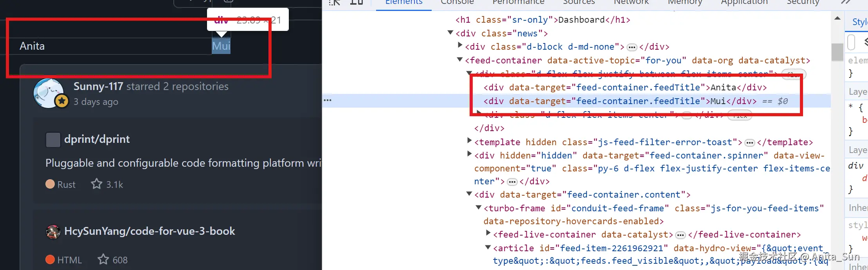The image size is (868, 270).
Task: Click the red HTML language dot
Action: [x=50, y=259]
